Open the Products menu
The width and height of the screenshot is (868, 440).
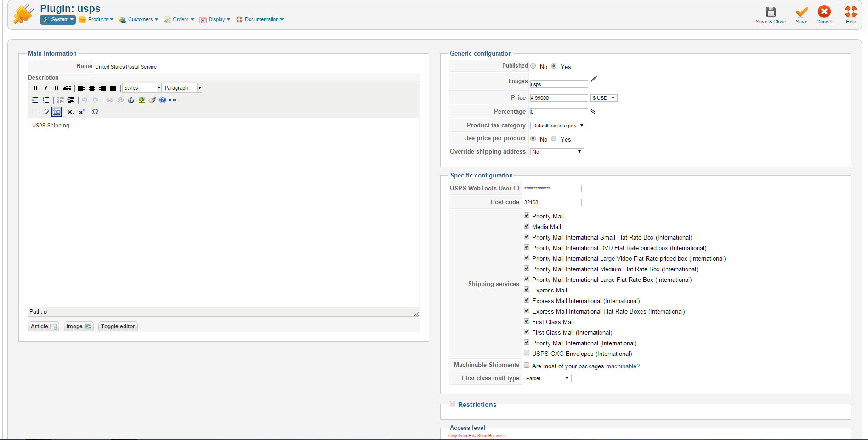tap(96, 19)
